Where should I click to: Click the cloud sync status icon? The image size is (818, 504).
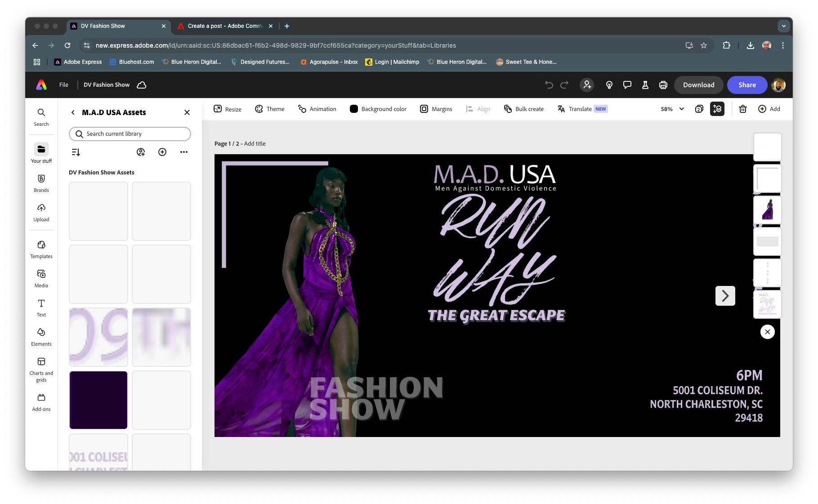[142, 85]
